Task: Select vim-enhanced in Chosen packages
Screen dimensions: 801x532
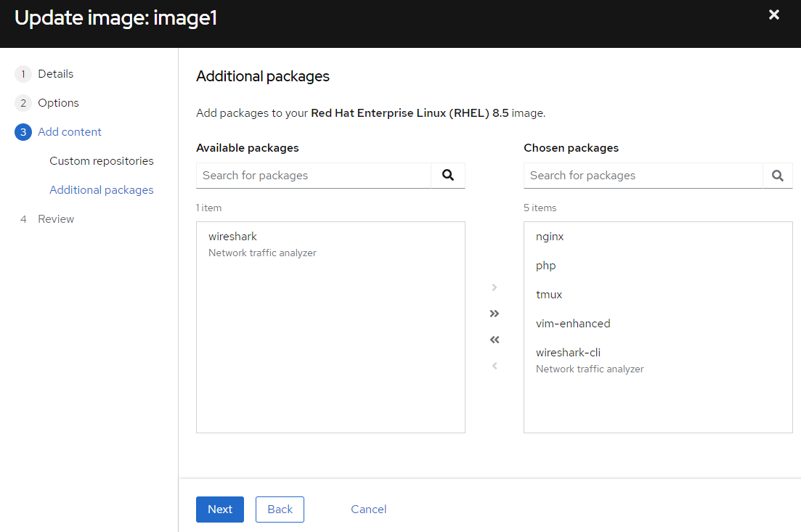Action: 573,324
